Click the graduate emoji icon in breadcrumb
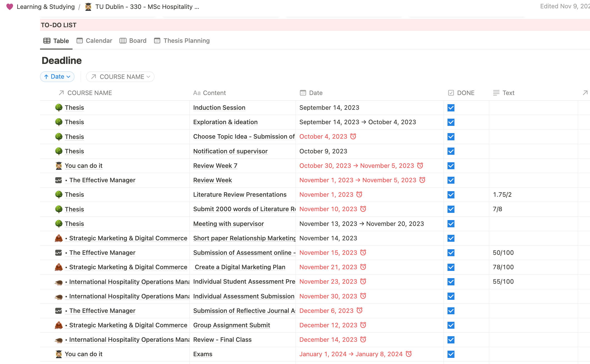This screenshot has width=590, height=364. 88,7
